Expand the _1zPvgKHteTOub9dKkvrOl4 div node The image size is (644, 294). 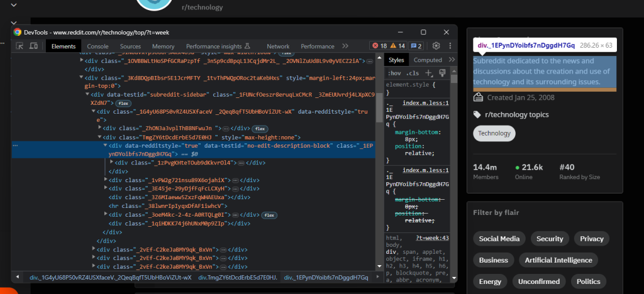point(113,162)
